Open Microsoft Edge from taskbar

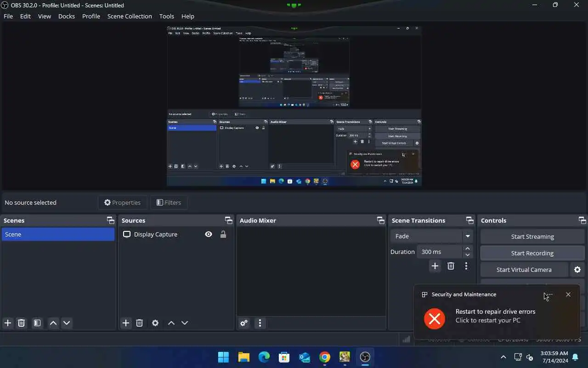(264, 357)
